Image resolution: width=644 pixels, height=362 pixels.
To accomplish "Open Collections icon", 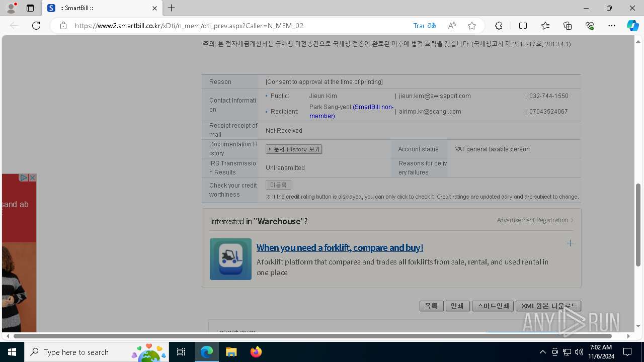I will click(568, 26).
